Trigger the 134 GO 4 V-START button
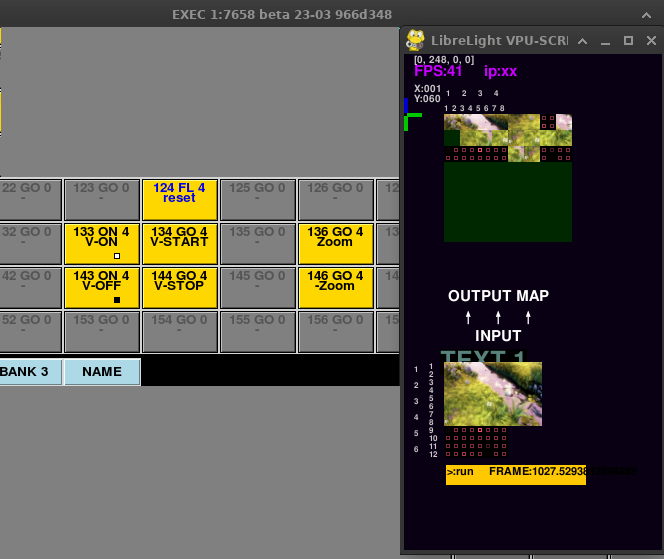 click(x=180, y=243)
